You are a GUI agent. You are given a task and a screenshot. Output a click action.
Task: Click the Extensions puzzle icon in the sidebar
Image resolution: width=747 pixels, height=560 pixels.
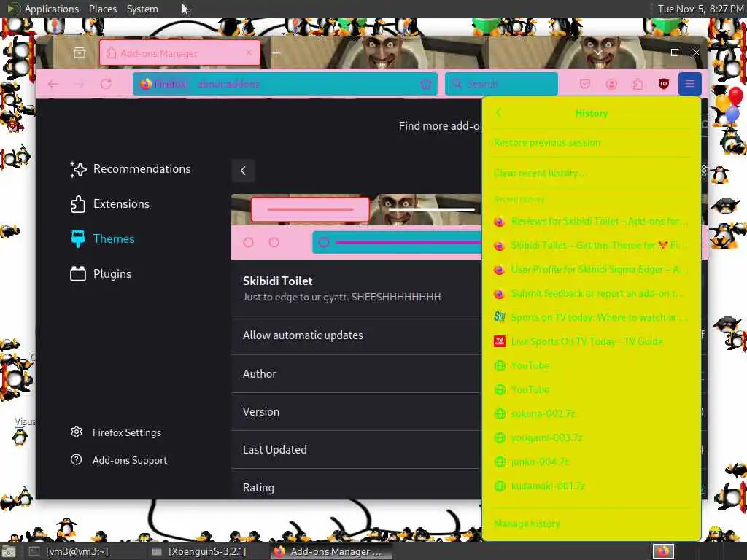pos(77,204)
